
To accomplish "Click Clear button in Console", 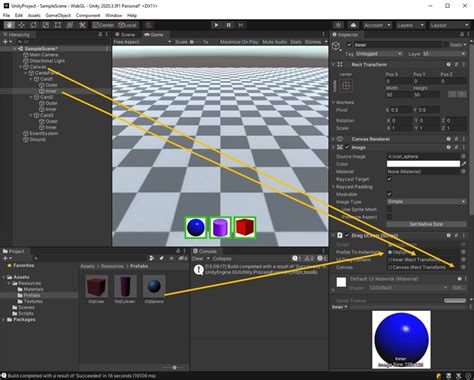I will (x=197, y=258).
